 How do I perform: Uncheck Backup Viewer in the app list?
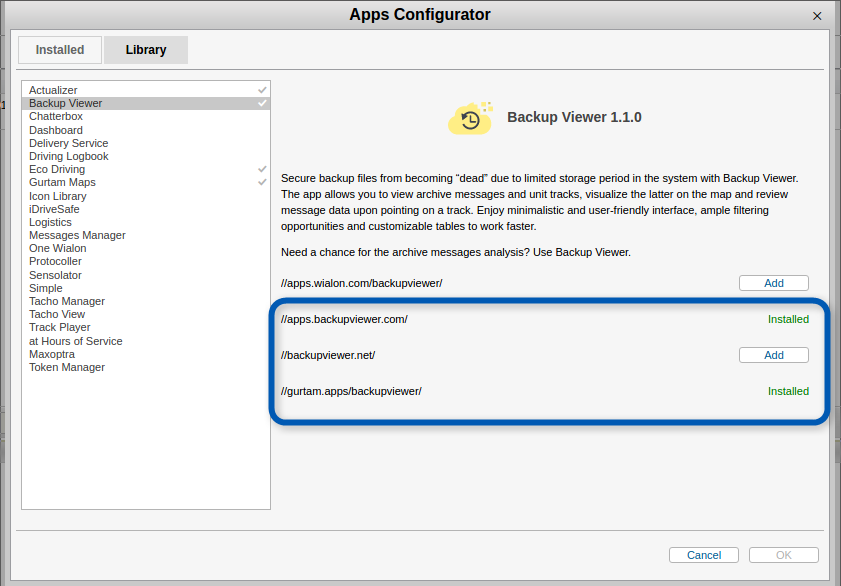[263, 103]
